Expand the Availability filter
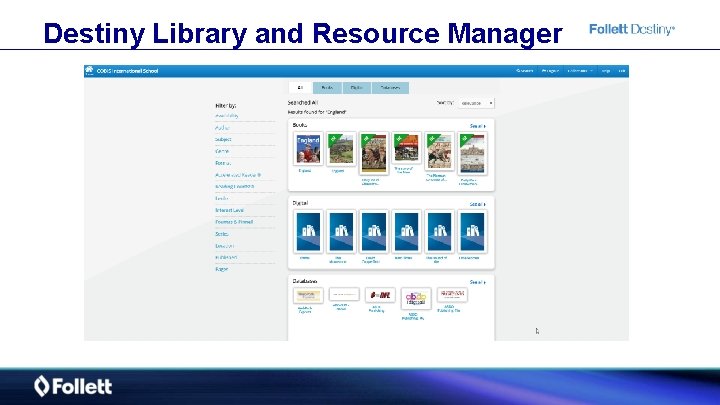This screenshot has width=720, height=405. click(227, 116)
